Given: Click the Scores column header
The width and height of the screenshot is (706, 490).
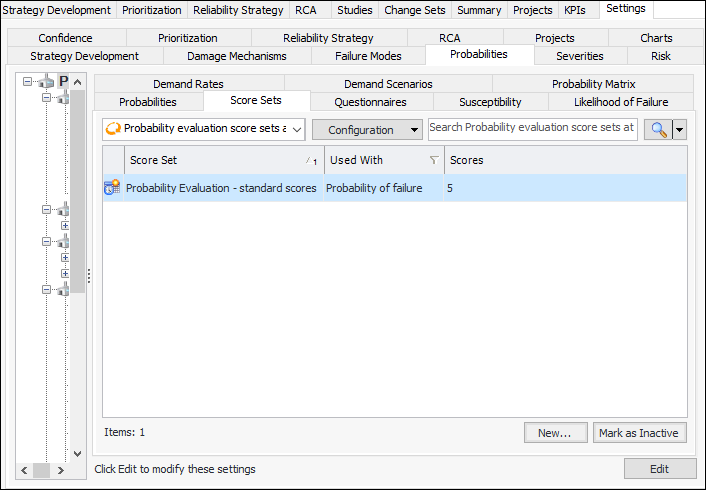Looking at the screenshot, I should [566, 160].
